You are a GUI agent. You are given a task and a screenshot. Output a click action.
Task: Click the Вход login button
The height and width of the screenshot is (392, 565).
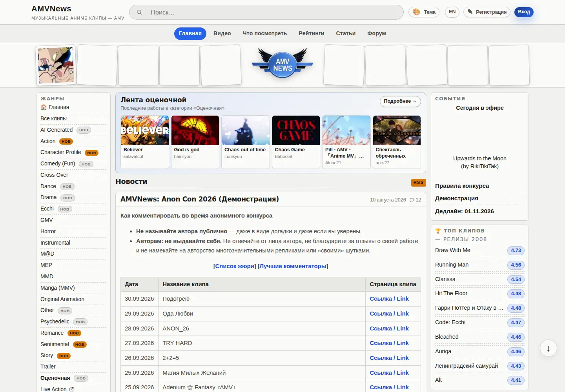pos(524,12)
